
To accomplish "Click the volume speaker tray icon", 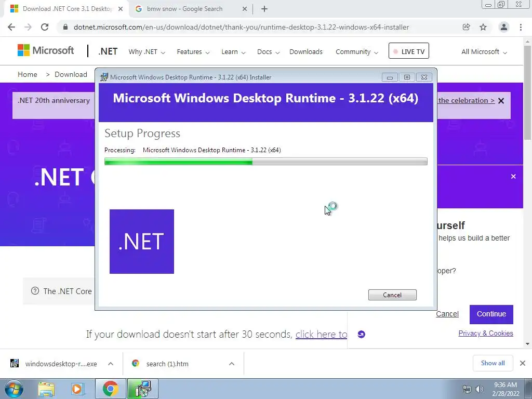I will (x=480, y=390).
